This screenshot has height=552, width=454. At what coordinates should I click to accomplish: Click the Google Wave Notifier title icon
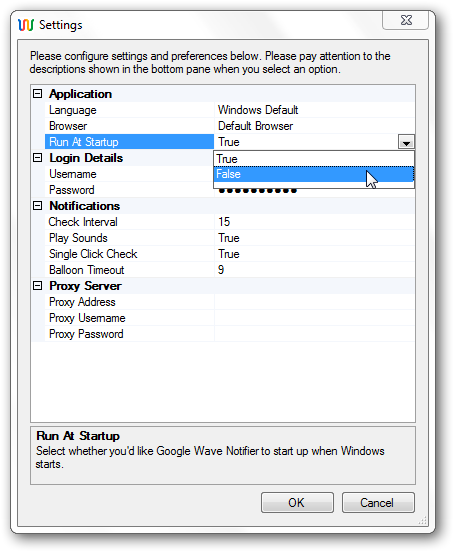pos(26,25)
